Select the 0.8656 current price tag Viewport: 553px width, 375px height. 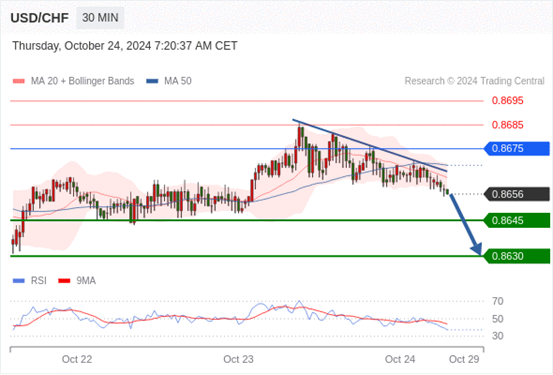tap(516, 194)
